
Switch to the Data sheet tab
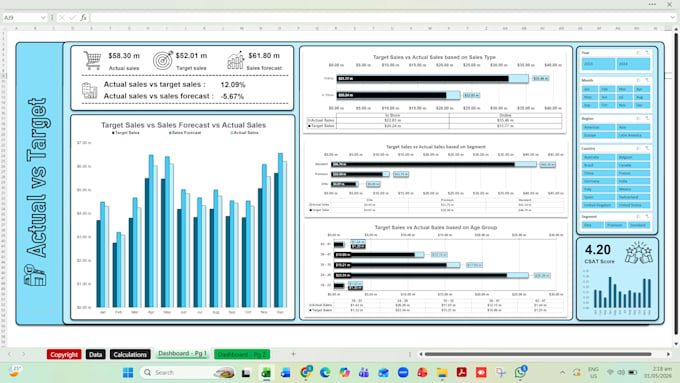click(95, 354)
